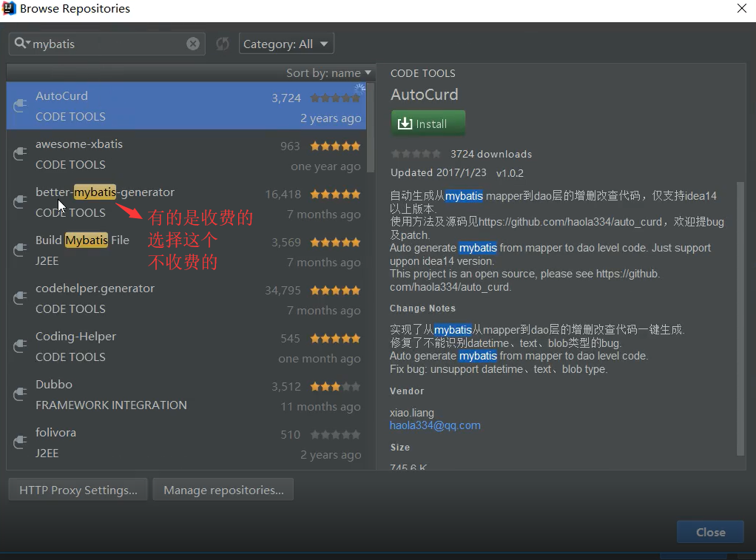
Task: Click the awesome-xbatis plugin icon
Action: (x=20, y=153)
